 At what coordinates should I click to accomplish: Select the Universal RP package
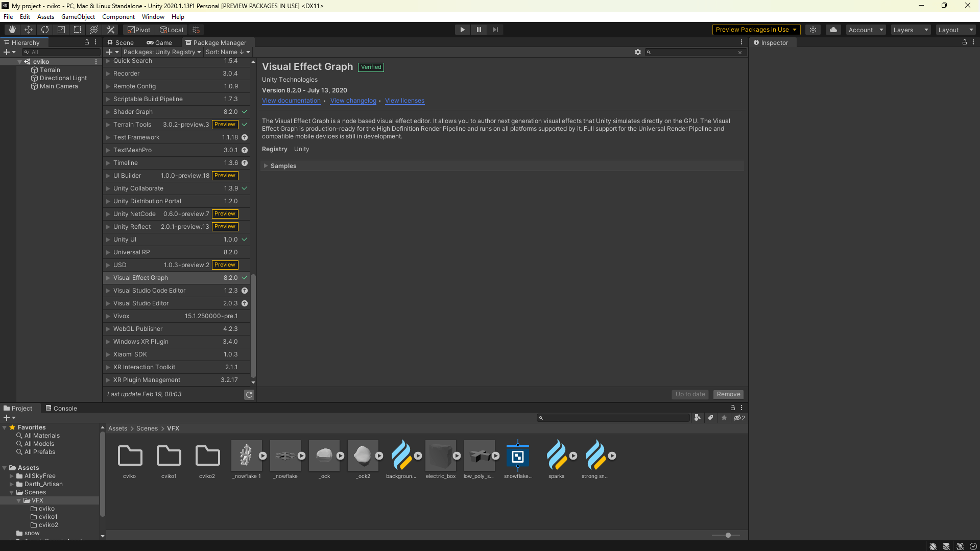177,252
